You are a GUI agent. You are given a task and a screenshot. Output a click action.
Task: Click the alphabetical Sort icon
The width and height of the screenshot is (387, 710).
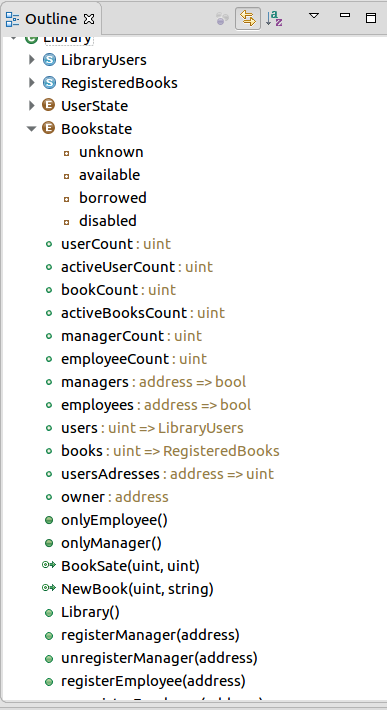tap(274, 19)
